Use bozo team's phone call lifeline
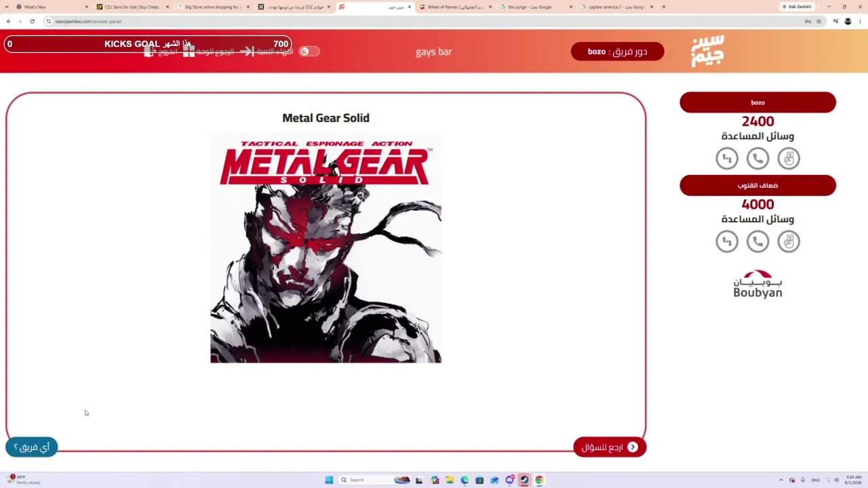This screenshot has width=868, height=488. pos(757,159)
